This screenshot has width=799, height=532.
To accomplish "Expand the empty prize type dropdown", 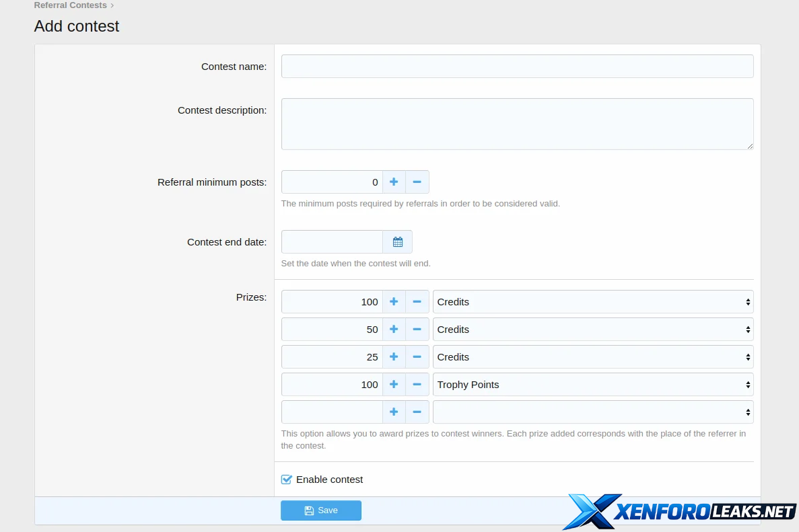I will tap(592, 412).
